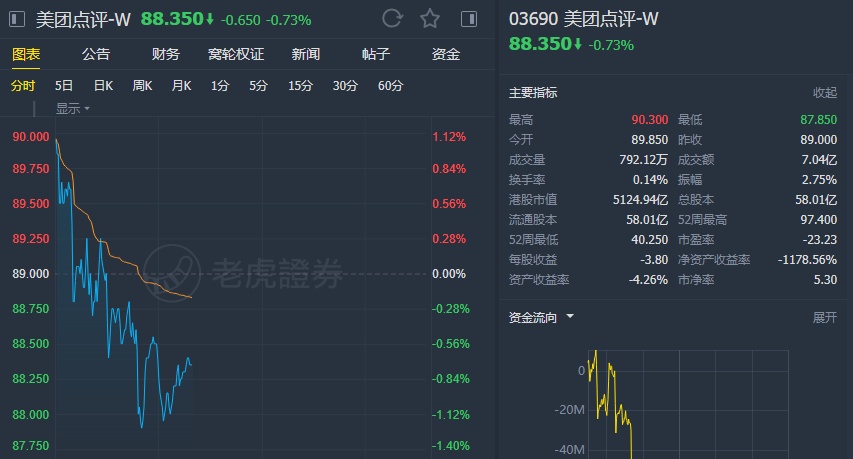Switch to the 公告 tab

pyautogui.click(x=96, y=54)
